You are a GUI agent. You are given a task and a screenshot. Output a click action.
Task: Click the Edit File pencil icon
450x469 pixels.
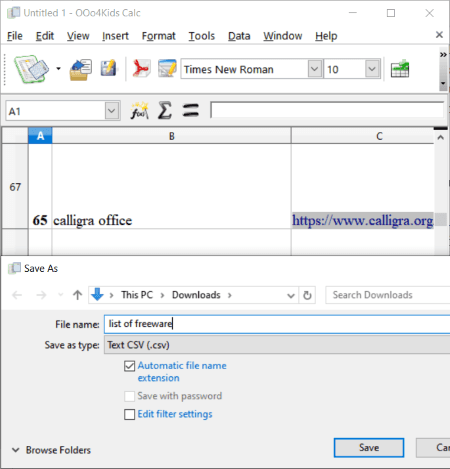[x=167, y=68]
